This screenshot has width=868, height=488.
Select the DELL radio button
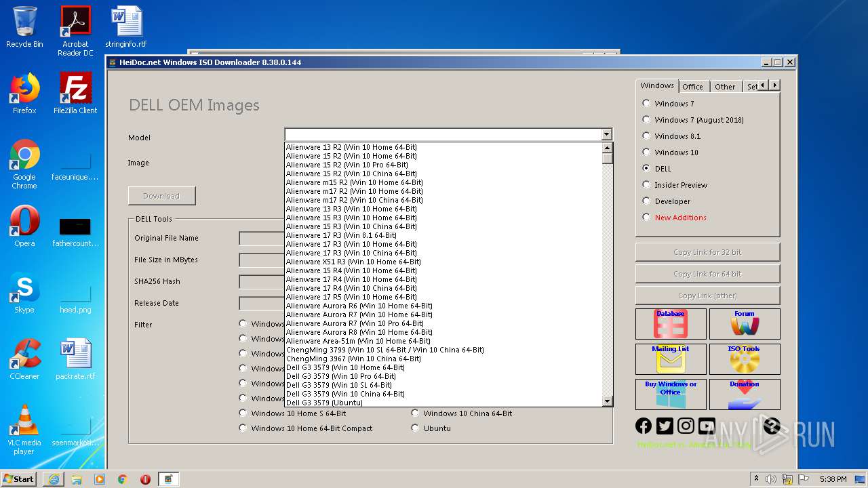(x=646, y=169)
